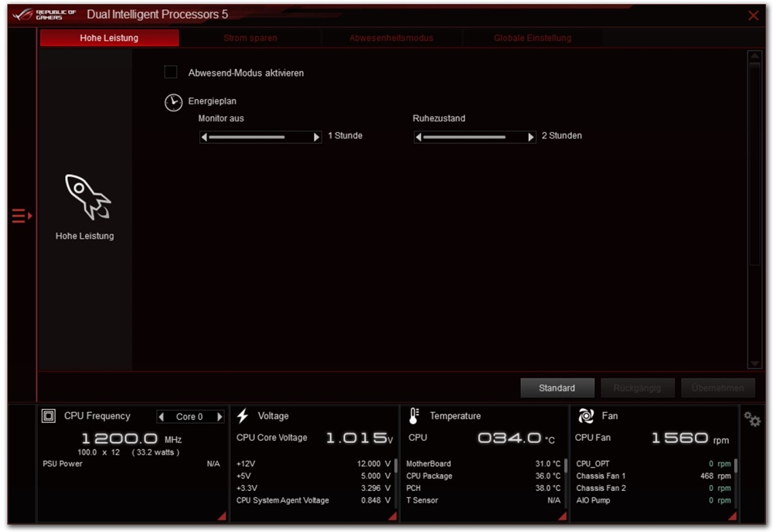Click the main panel scroll up arrow

pos(754,56)
